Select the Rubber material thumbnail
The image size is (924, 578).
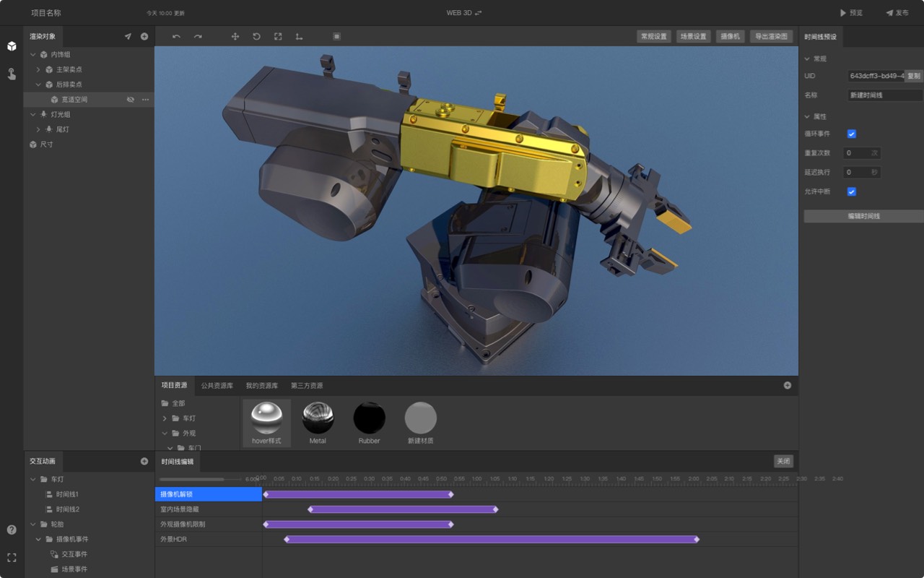[x=369, y=418]
